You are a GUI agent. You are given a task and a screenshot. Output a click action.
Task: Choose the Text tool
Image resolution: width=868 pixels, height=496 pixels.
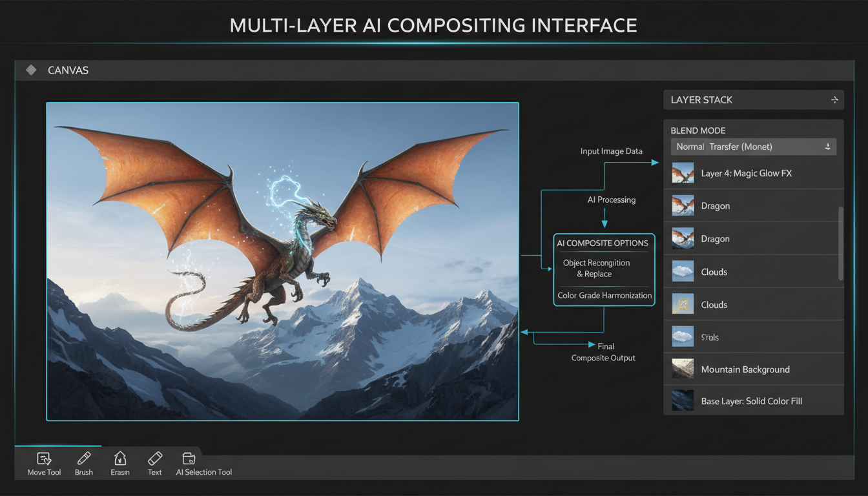click(x=154, y=463)
